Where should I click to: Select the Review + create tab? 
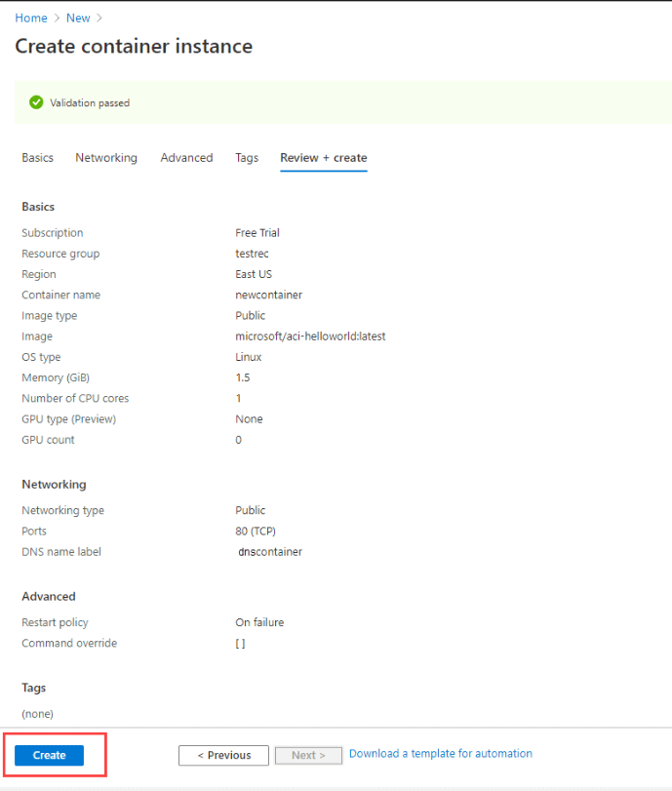coord(323,157)
